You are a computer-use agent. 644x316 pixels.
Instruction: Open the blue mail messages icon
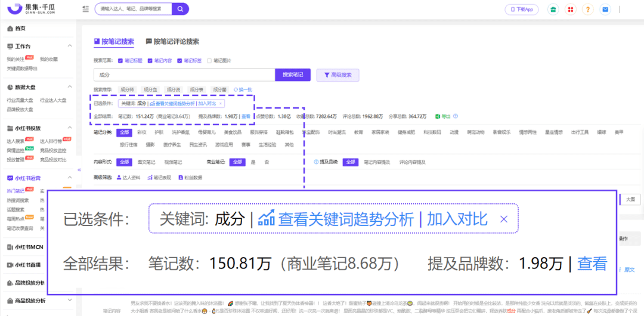click(605, 10)
